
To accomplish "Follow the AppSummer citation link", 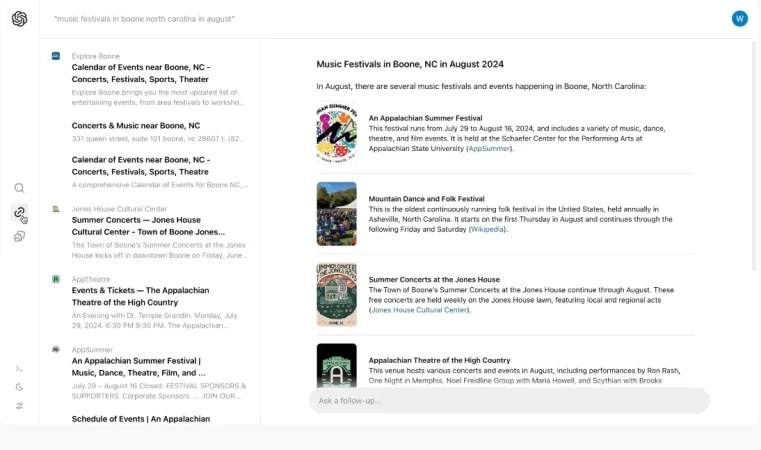I will pos(489,148).
